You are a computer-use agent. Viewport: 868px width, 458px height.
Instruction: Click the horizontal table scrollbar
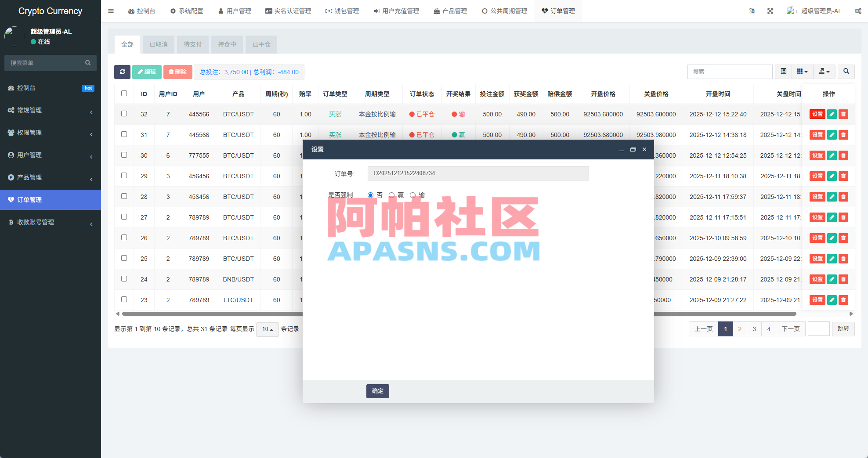(459, 314)
